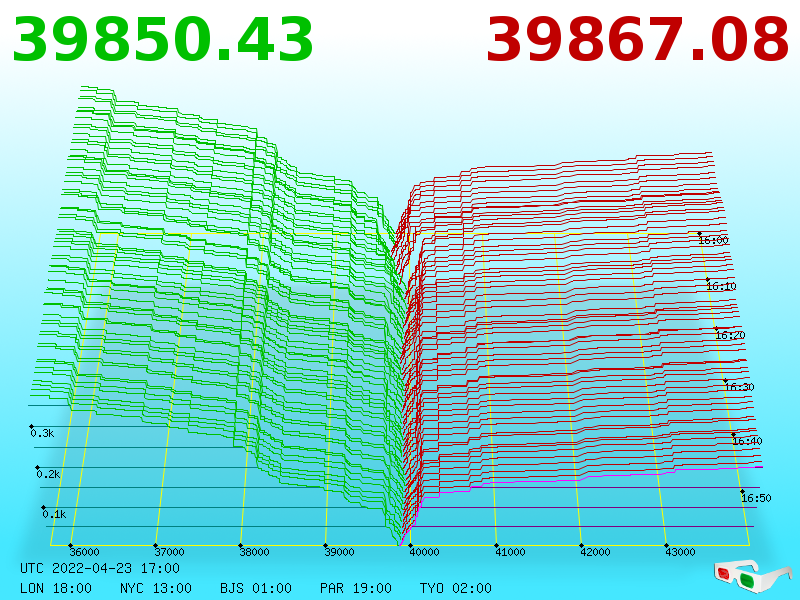Click the 16:30 time axis marker
This screenshot has width=800, height=600.
pos(739,387)
